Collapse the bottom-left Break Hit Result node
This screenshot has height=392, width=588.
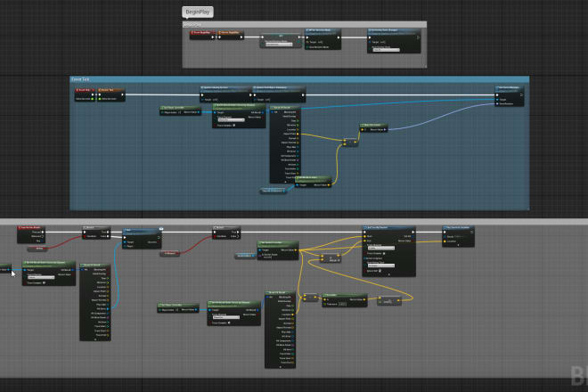coord(95,339)
